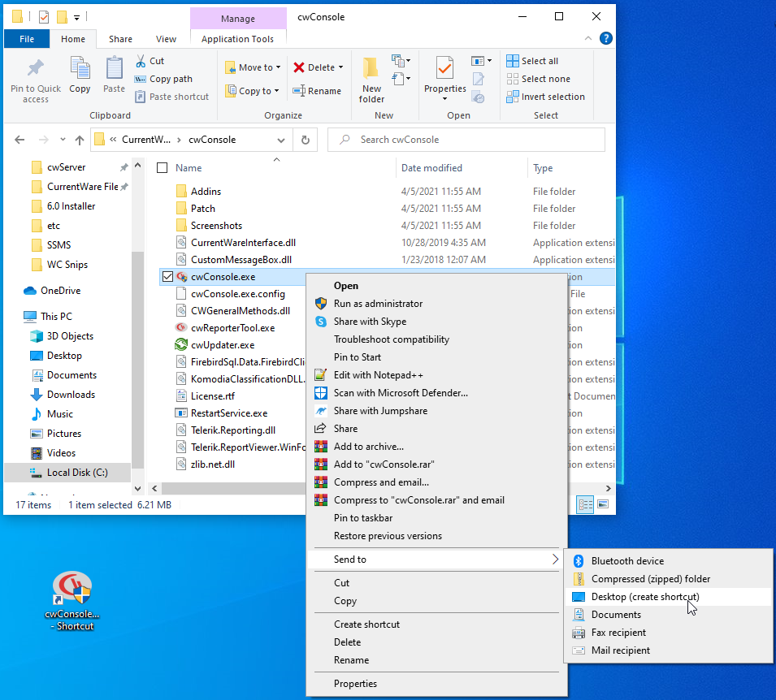
Task: Open the Application Tools tab
Action: coord(237,39)
